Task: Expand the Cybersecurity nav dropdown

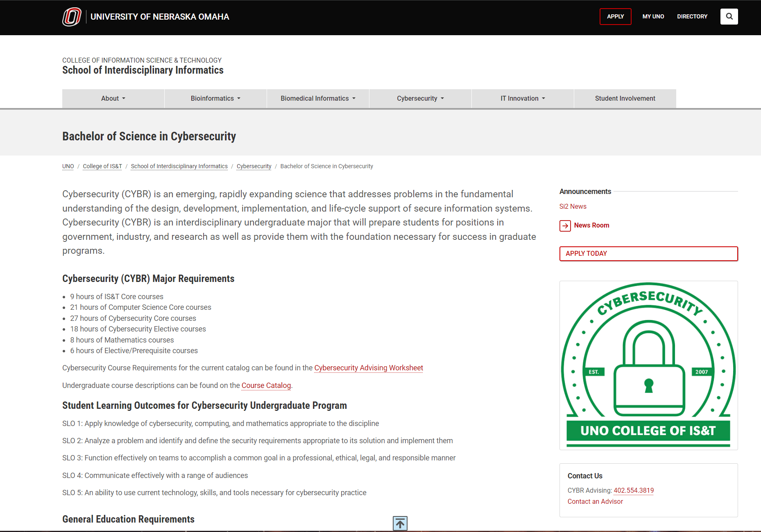Action: [420, 99]
